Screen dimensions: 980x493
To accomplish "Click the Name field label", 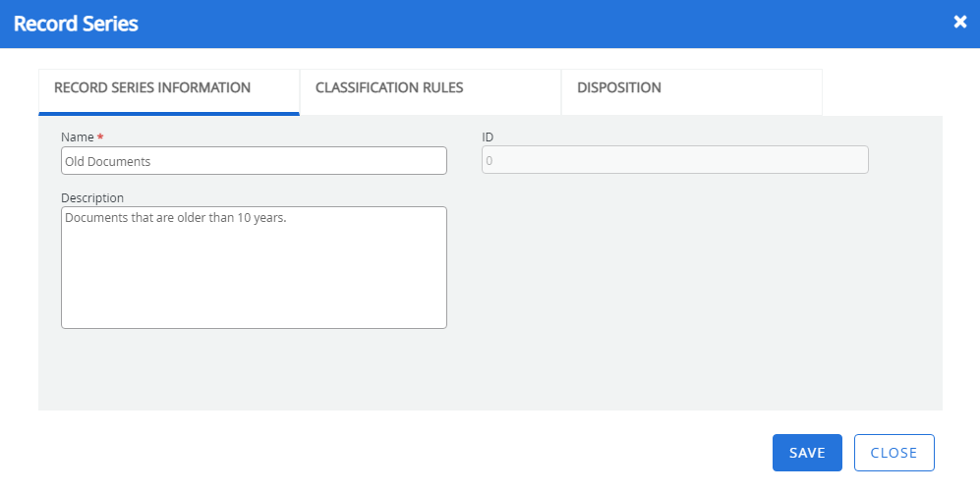I will click(x=77, y=137).
